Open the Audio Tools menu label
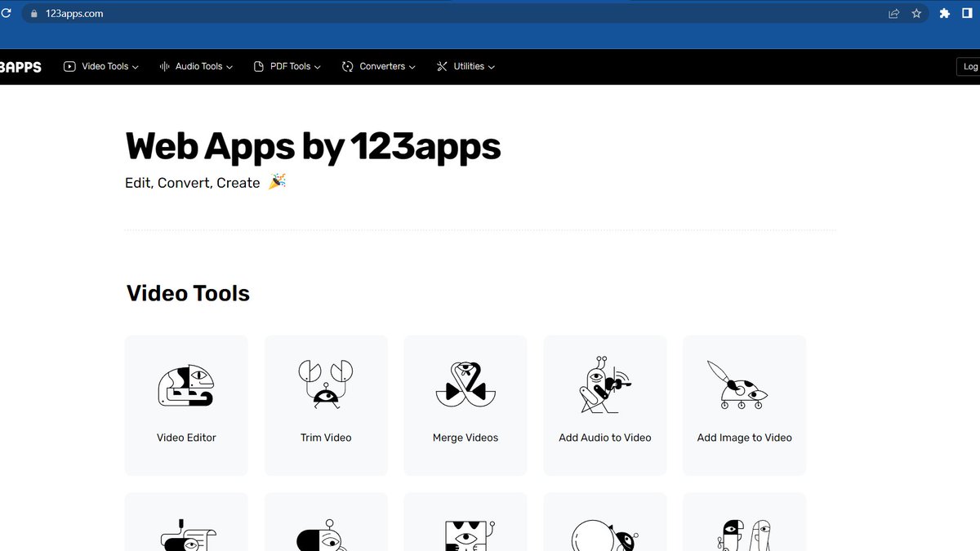Image resolution: width=980 pixels, height=551 pixels. pyautogui.click(x=199, y=67)
